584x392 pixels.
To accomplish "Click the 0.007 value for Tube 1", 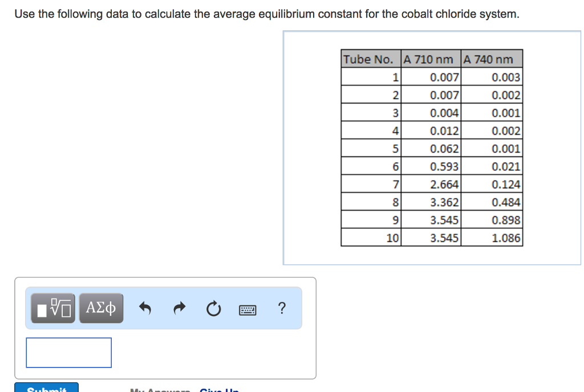I will pos(445,77).
